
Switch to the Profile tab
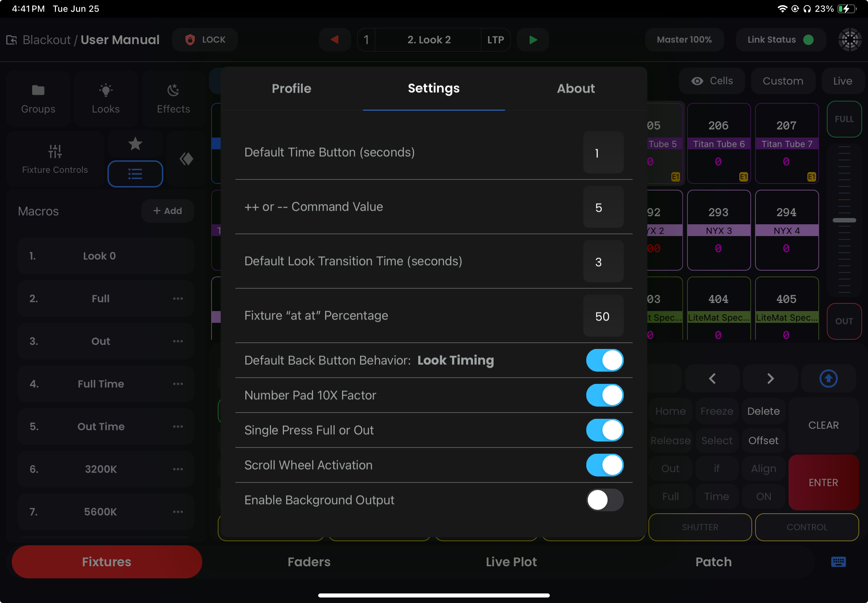click(291, 88)
